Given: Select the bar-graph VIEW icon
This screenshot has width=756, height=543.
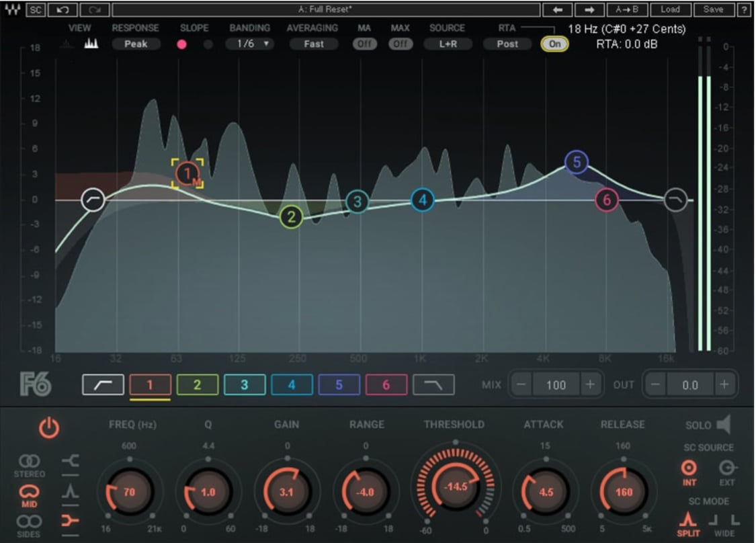Looking at the screenshot, I should (x=92, y=42).
